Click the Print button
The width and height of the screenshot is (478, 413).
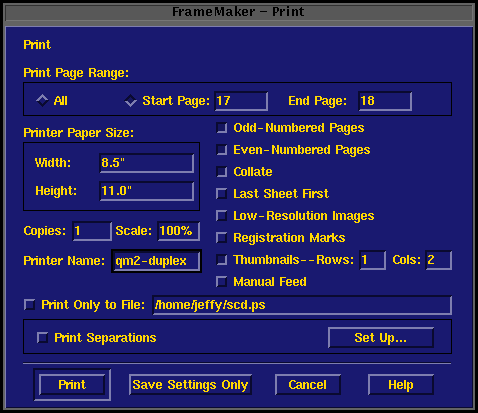coord(72,385)
